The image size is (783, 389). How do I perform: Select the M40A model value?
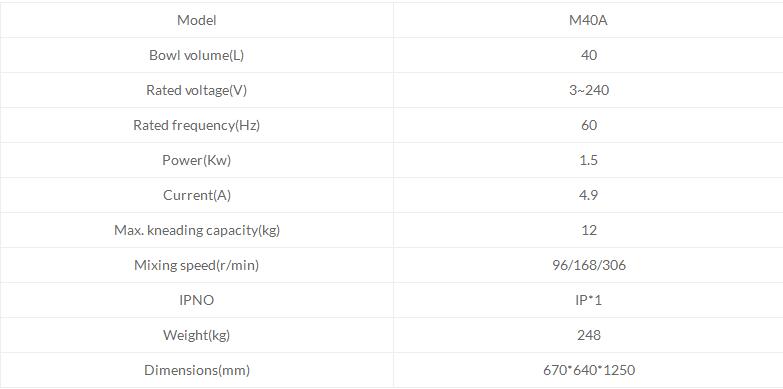(x=588, y=20)
